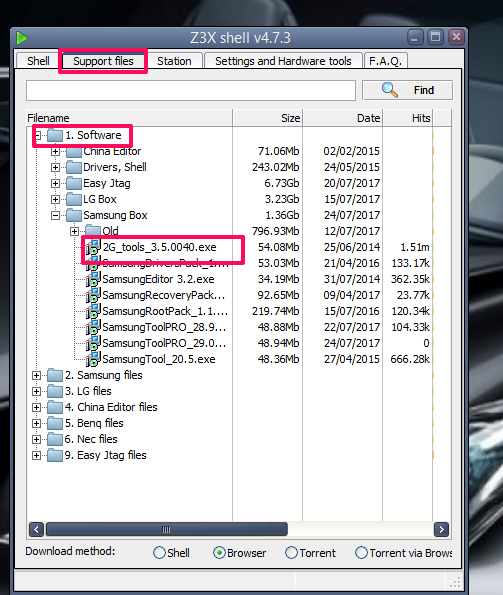Click the China Editor folder icon
Image resolution: width=503 pixels, height=595 pixels.
tap(74, 152)
